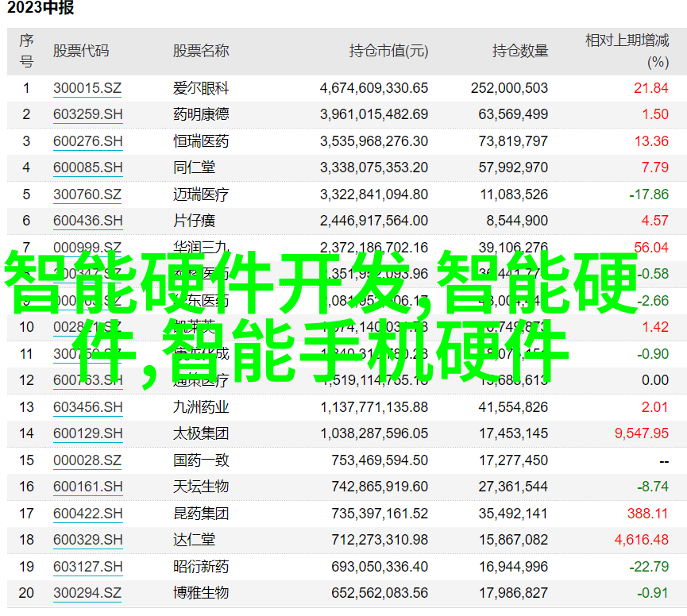Click the change value 21.84

[651, 88]
